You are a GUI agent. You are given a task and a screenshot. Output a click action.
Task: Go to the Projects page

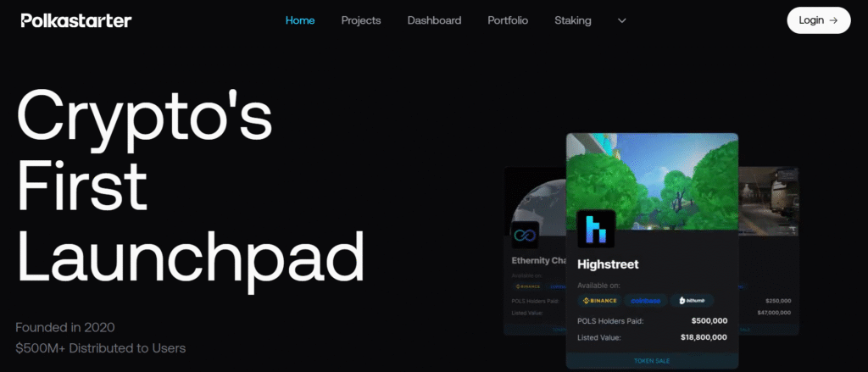pyautogui.click(x=361, y=20)
